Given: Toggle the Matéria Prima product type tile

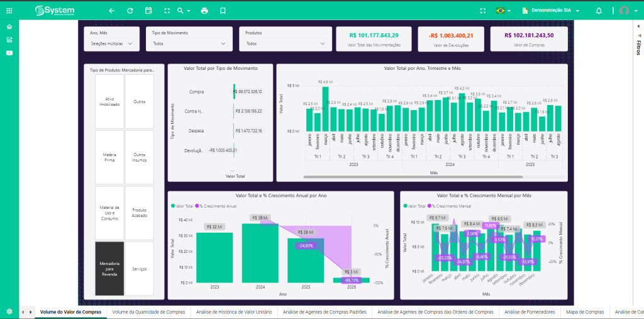Looking at the screenshot, I should (x=109, y=157).
